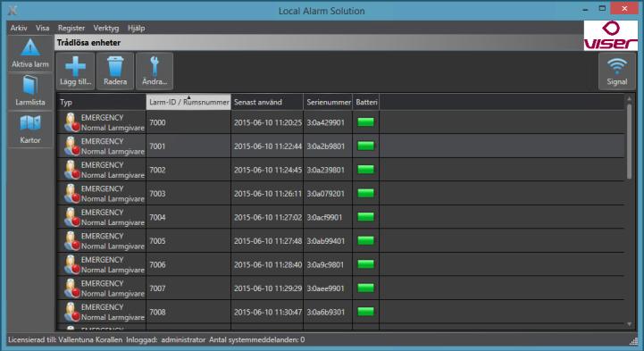Open the Visa menu
This screenshot has height=351, width=644.
click(x=42, y=28)
